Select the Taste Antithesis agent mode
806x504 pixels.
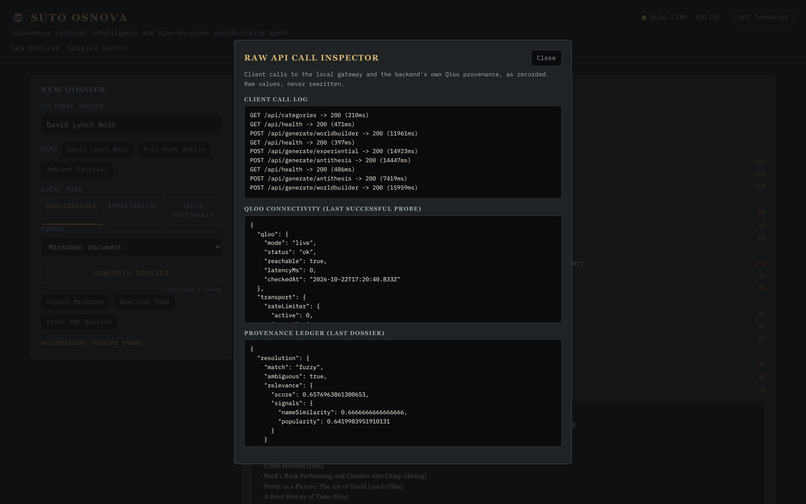(193, 210)
